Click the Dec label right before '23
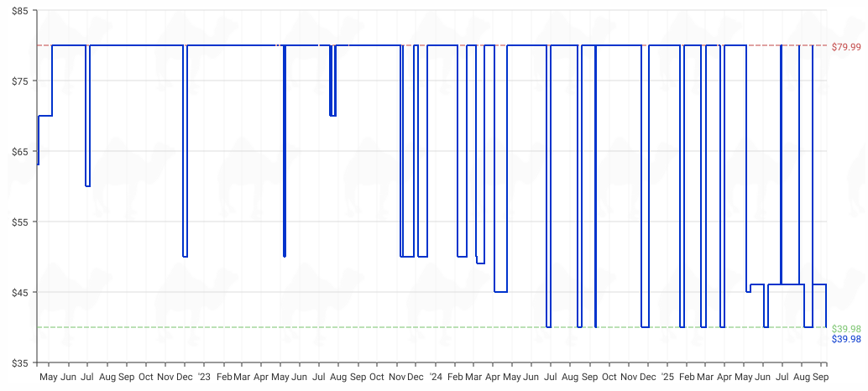868x391 pixels. [185, 378]
